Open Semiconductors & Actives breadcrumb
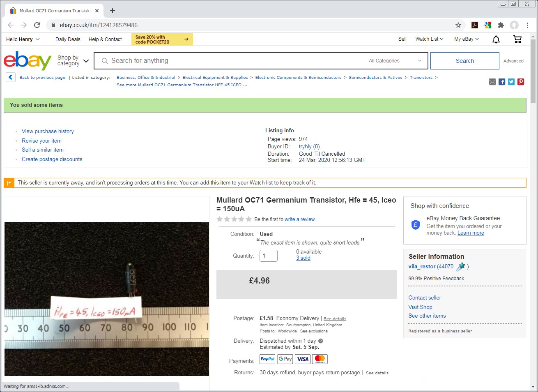 [x=375, y=78]
